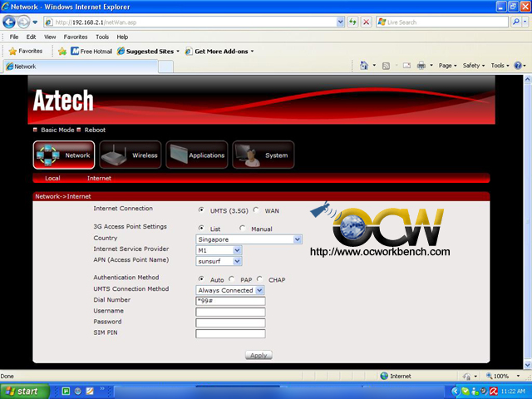Switch to the Network browser tab

(81, 66)
